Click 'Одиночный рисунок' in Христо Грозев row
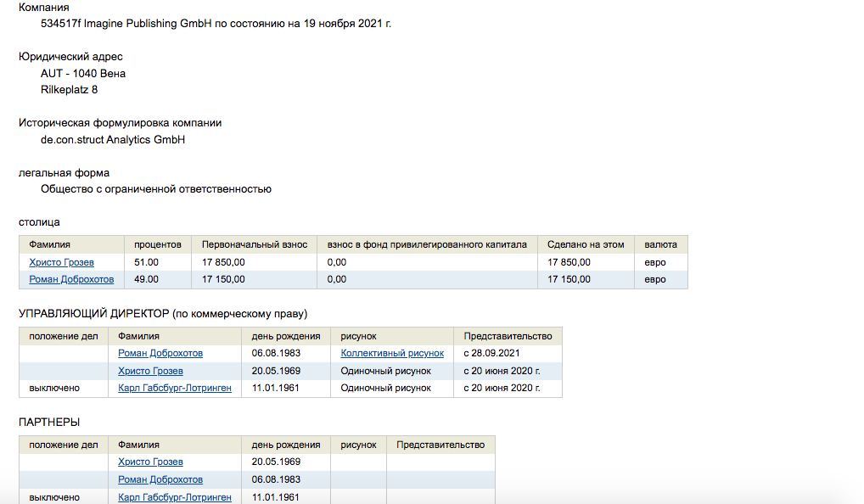This screenshot has height=504, width=864. pos(385,371)
